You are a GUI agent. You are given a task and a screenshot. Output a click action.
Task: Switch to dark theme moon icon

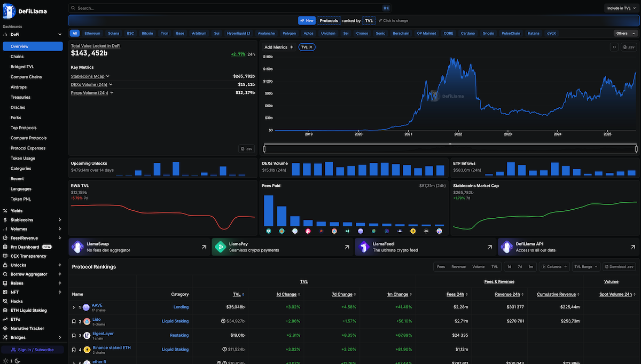(17, 361)
